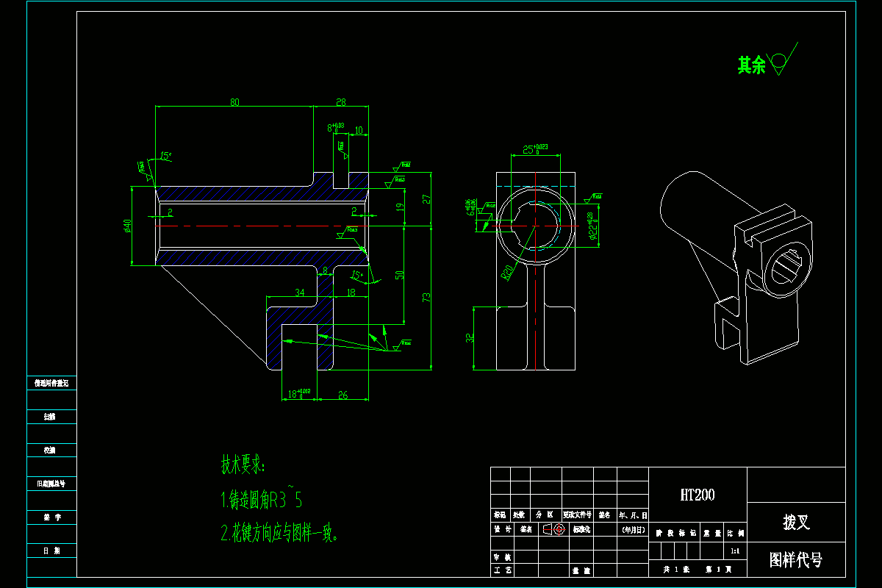882x588 pixels.
Task: Click the HT200 material cell
Action: click(698, 495)
